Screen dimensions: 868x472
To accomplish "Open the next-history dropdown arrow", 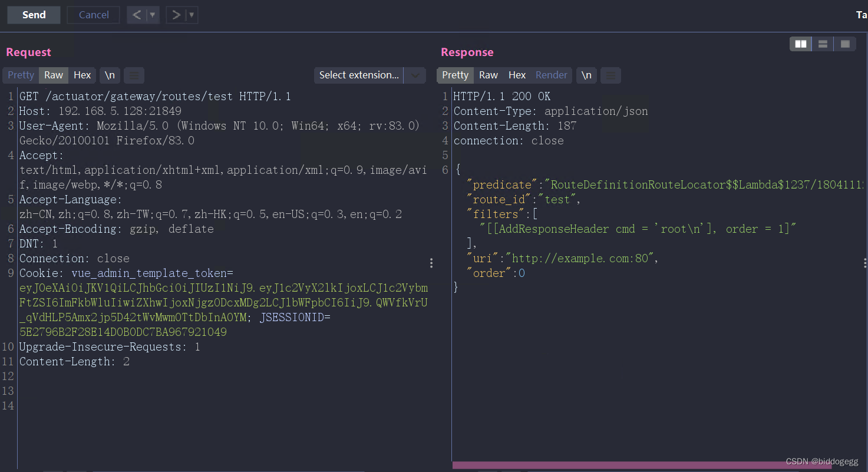I will [192, 15].
